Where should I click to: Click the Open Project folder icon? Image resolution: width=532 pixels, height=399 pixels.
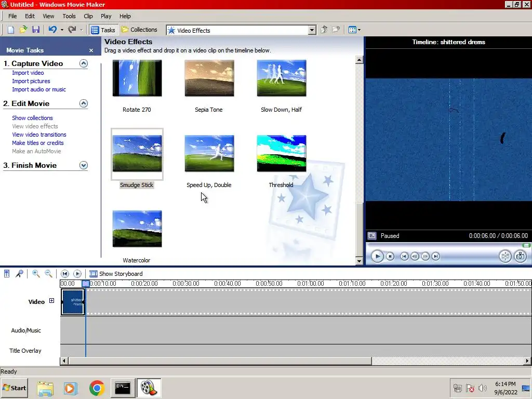(23, 30)
